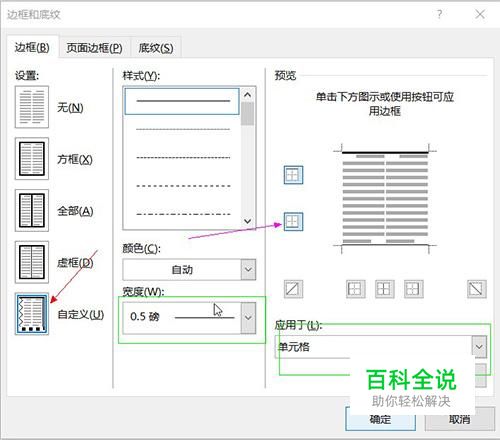This screenshot has height=440, width=500.
Task: Toggle left border button below preview
Action: [x=355, y=289]
